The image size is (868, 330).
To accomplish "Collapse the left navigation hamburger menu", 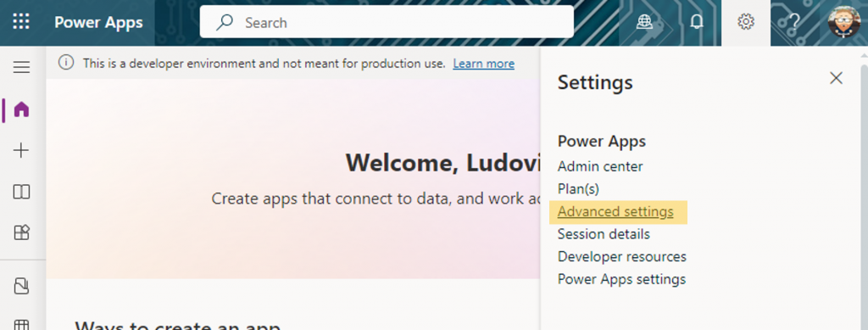I will [x=21, y=68].
